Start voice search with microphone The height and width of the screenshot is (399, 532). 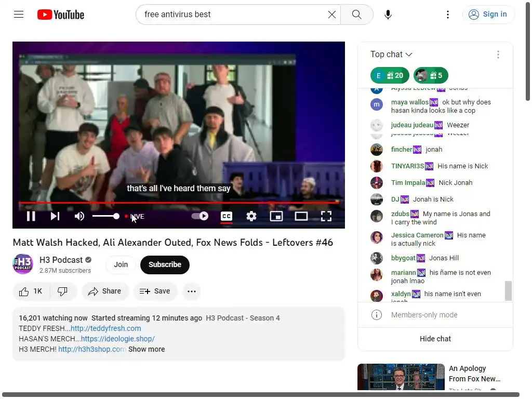pos(388,14)
